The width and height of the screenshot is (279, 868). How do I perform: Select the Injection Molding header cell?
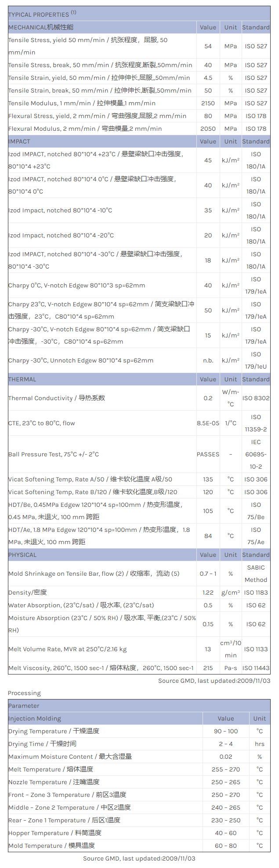click(35, 718)
